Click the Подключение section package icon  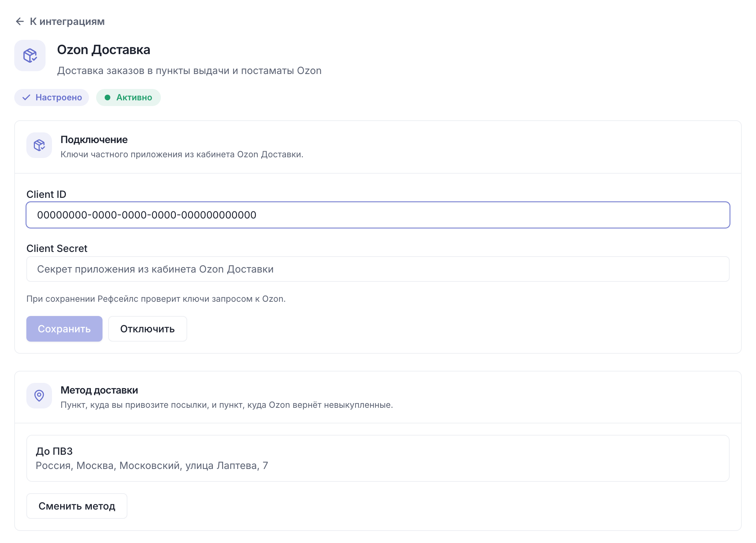tap(39, 145)
